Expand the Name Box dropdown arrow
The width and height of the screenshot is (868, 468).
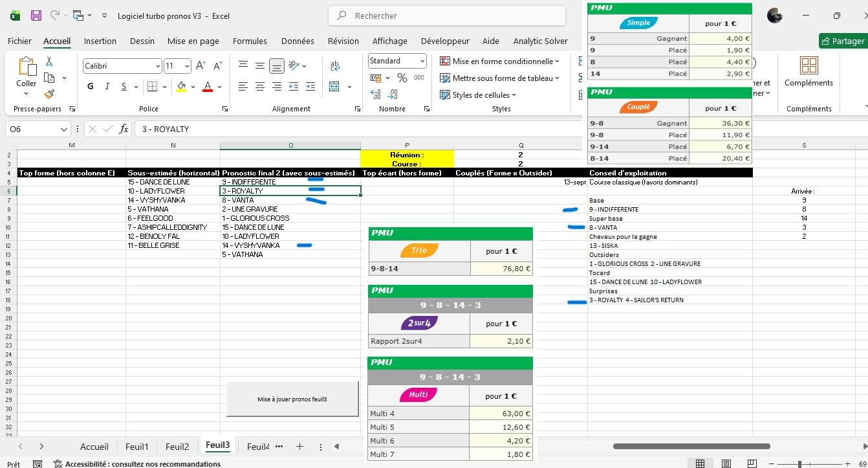coord(63,129)
